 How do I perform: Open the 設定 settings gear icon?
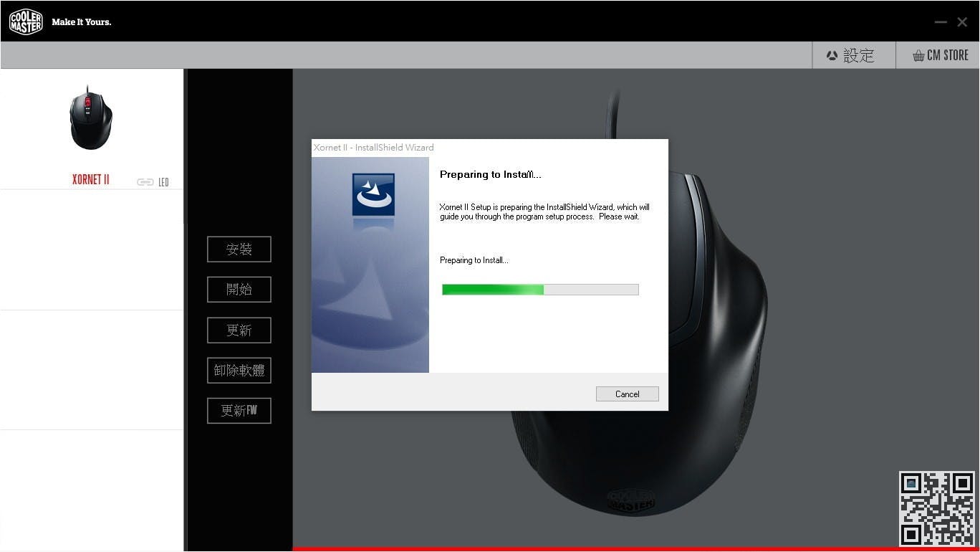(x=832, y=55)
